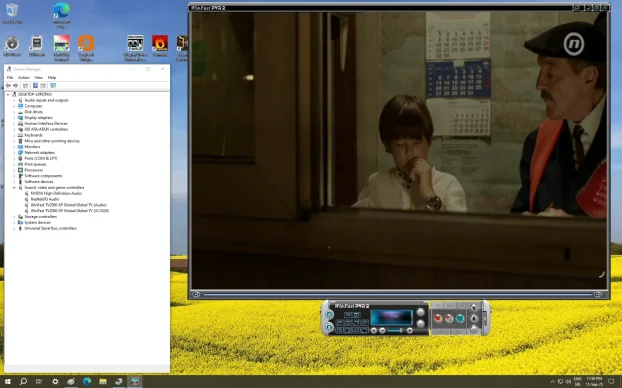This screenshot has height=388, width=622.
Task: Open the Device Manager File menu
Action: click(10, 78)
